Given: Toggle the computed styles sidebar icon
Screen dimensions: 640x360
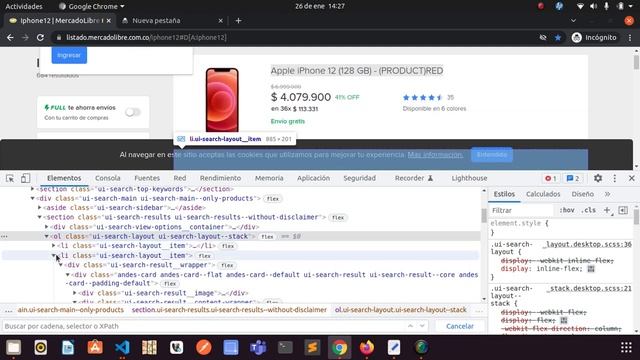Looking at the screenshot, I should coord(623,210).
